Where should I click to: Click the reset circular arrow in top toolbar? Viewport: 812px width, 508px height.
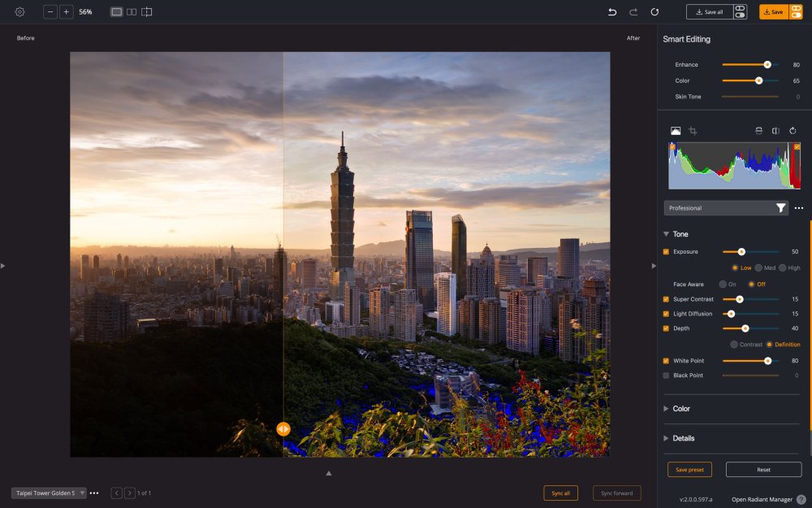tap(654, 12)
